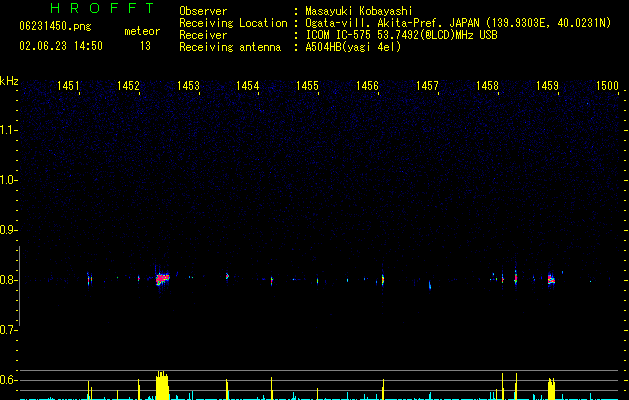Viewport: 629px width, 400px height.
Task: Click the 1455 time axis marker
Action: pyautogui.click(x=307, y=85)
